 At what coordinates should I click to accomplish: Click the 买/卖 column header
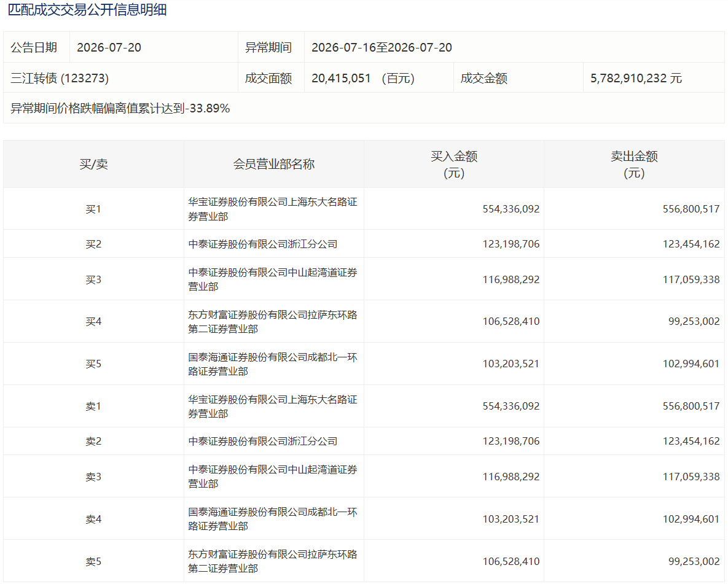click(93, 165)
